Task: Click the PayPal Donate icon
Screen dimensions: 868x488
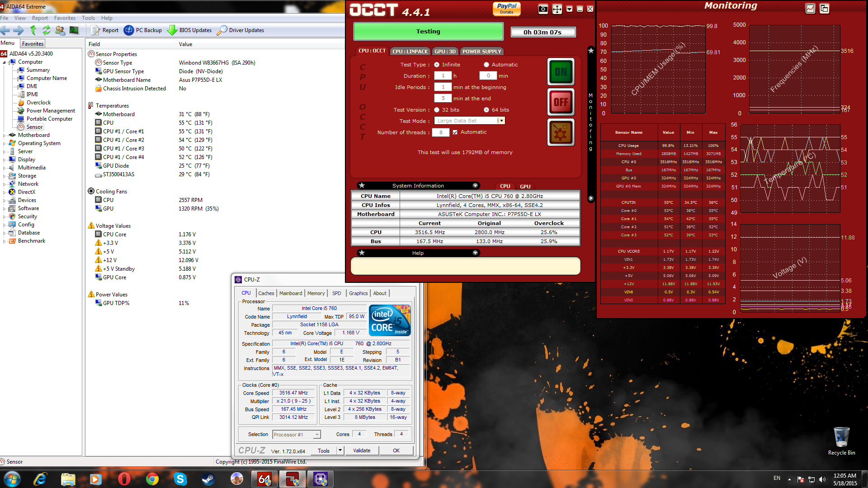Action: (506, 9)
